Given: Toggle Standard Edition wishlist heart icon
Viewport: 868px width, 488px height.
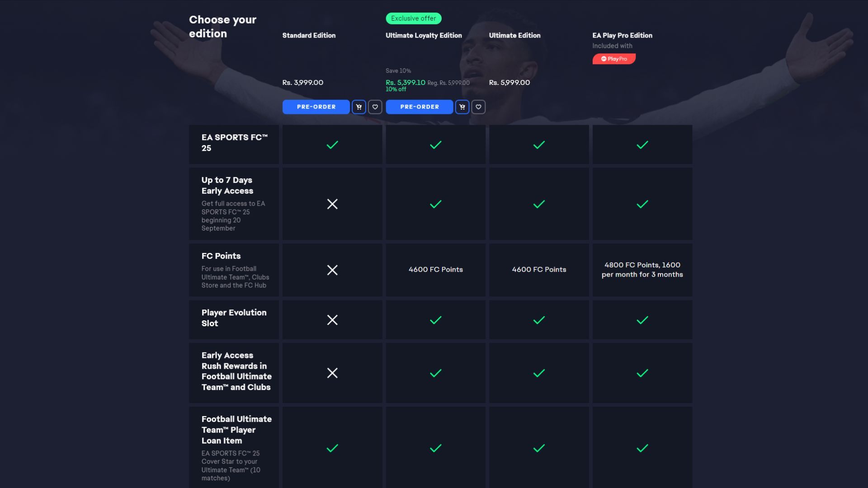Looking at the screenshot, I should [x=375, y=107].
